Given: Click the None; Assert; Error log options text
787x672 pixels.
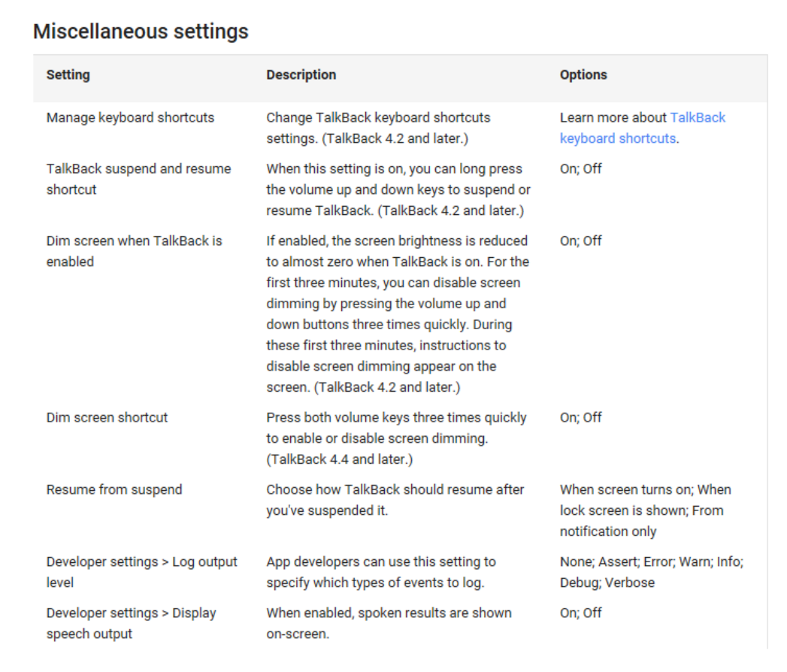Looking at the screenshot, I should 652,572.
